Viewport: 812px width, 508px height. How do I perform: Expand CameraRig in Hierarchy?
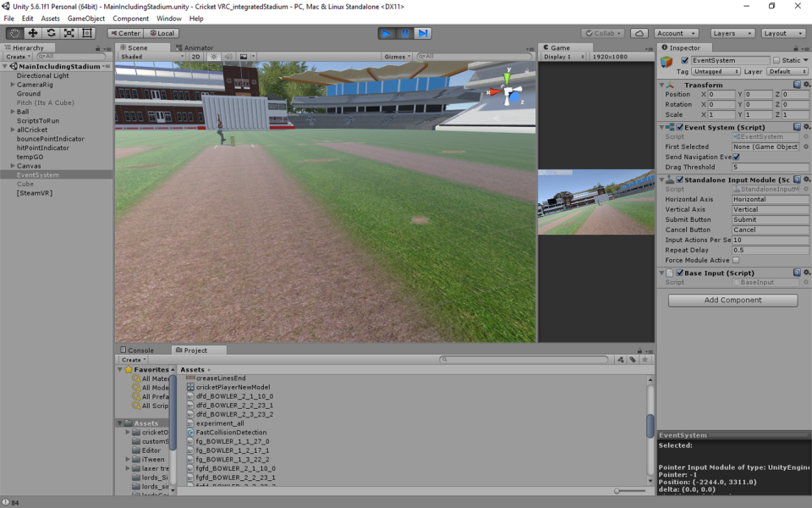coord(13,85)
